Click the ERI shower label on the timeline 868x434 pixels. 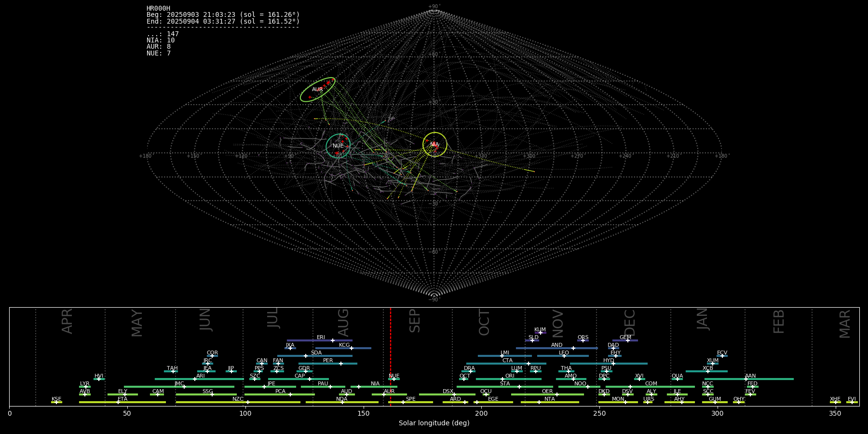click(321, 338)
